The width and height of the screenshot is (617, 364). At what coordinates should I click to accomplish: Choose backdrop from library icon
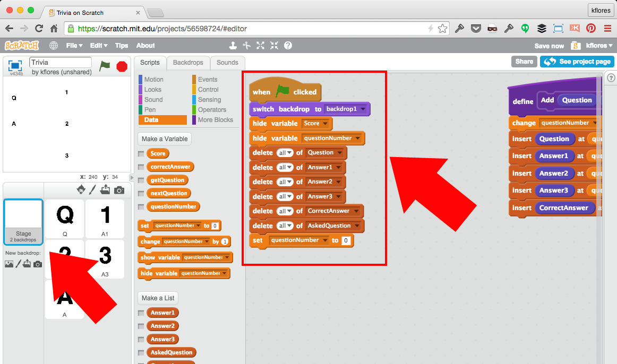9,264
